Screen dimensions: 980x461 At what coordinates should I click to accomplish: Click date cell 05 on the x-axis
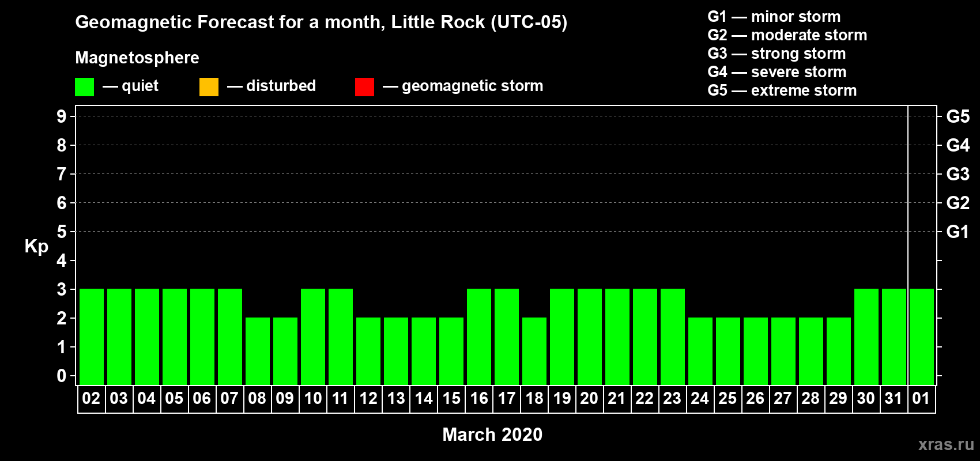click(175, 399)
